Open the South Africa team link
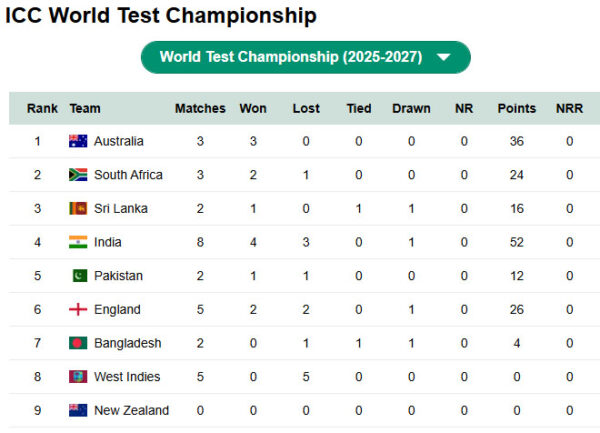This screenshot has height=433, width=600. click(128, 175)
